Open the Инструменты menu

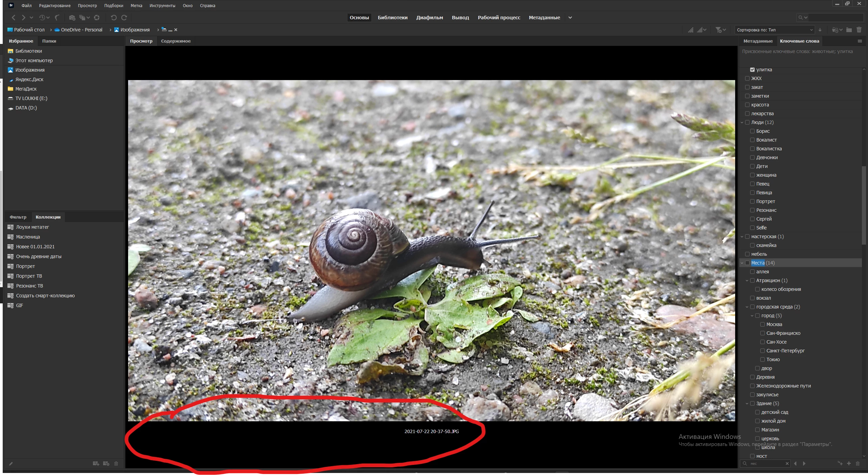(162, 5)
